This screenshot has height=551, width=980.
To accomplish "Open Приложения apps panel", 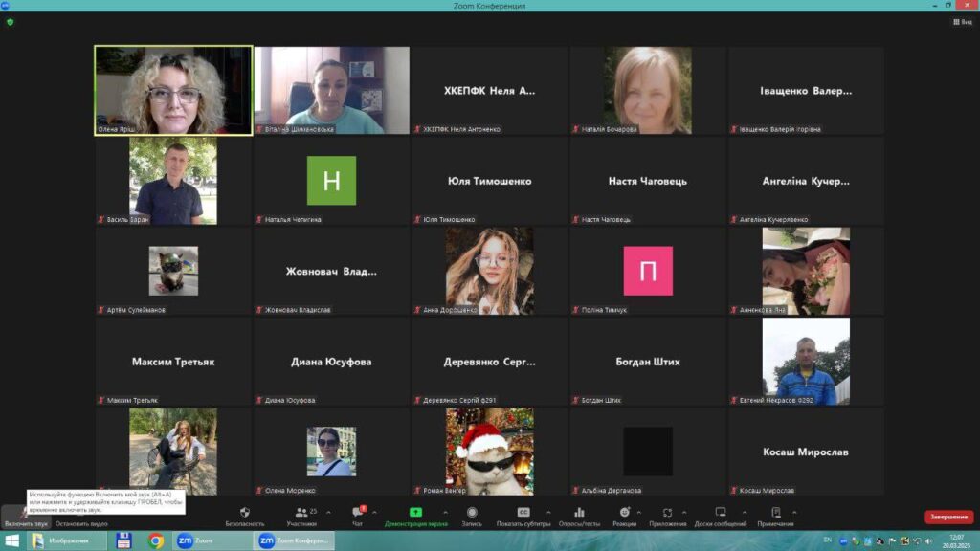I will 667,517.
